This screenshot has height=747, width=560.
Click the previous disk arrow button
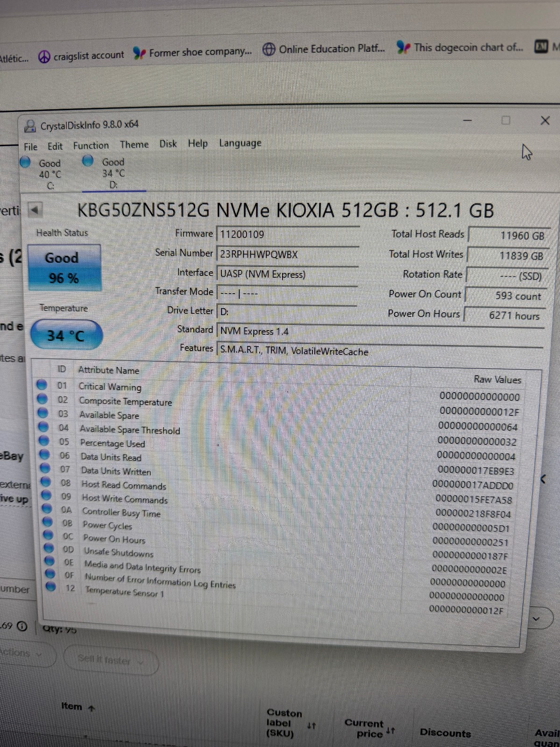click(35, 210)
